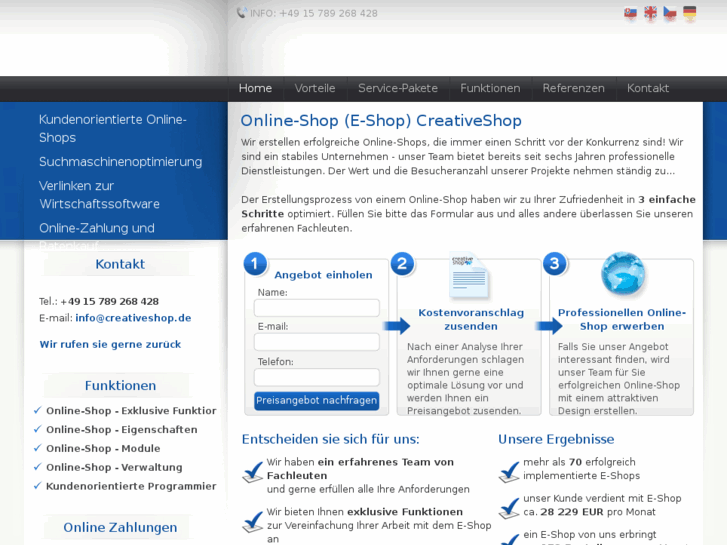727x545 pixels.
Task: Open the Service-Pakete menu item
Action: pyautogui.click(x=398, y=88)
